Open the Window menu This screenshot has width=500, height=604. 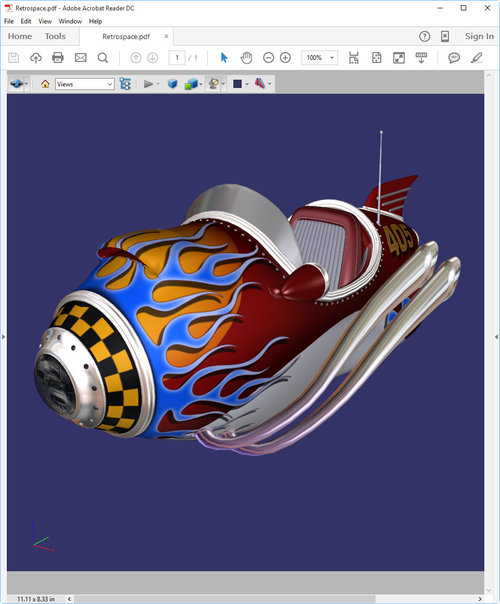[70, 21]
